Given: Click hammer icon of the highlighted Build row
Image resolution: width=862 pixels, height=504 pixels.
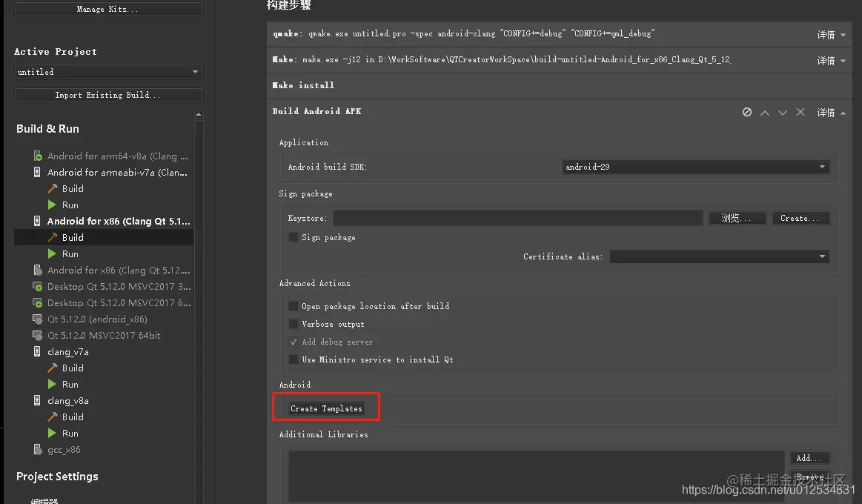Looking at the screenshot, I should (x=52, y=237).
